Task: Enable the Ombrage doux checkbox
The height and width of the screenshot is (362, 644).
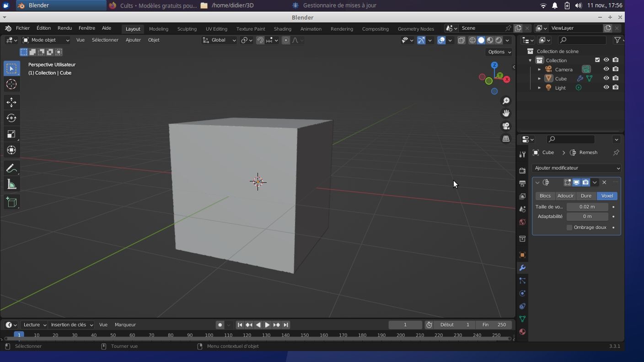Action: (x=569, y=228)
